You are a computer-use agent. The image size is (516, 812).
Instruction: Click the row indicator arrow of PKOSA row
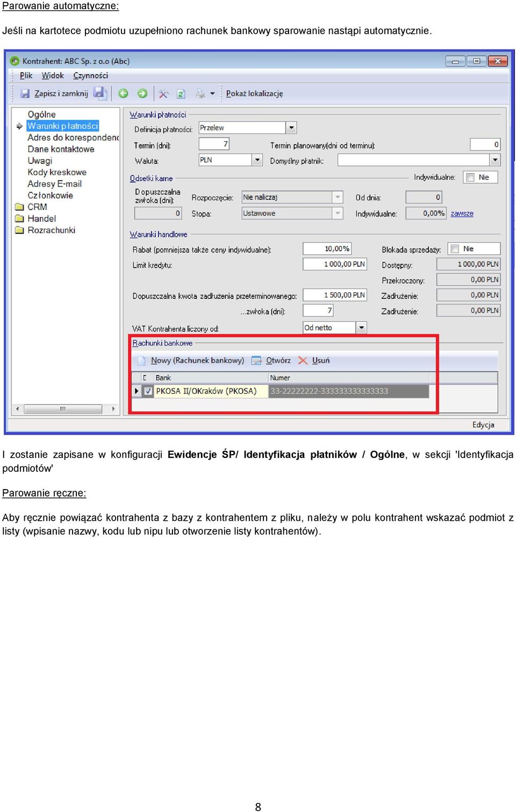(x=137, y=391)
